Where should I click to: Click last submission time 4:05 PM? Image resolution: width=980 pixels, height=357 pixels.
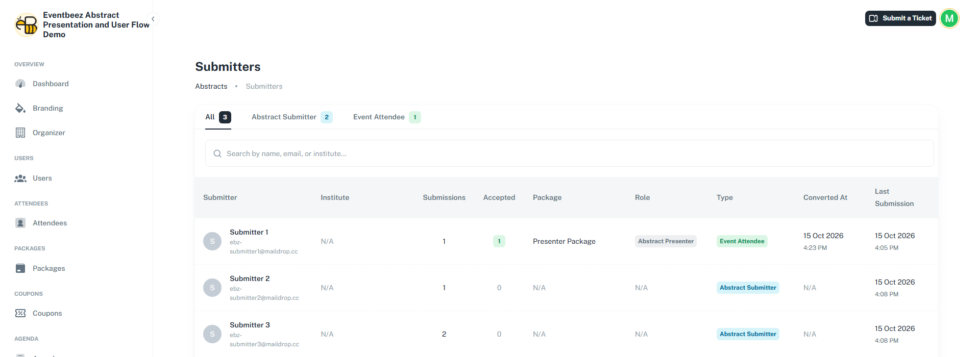[887, 248]
